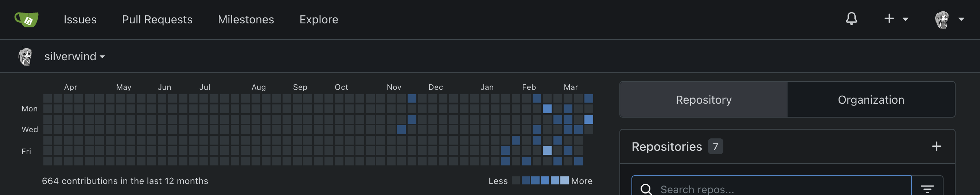Expand the create-new dropdown arrow
The height and width of the screenshot is (195, 980).
(905, 19)
